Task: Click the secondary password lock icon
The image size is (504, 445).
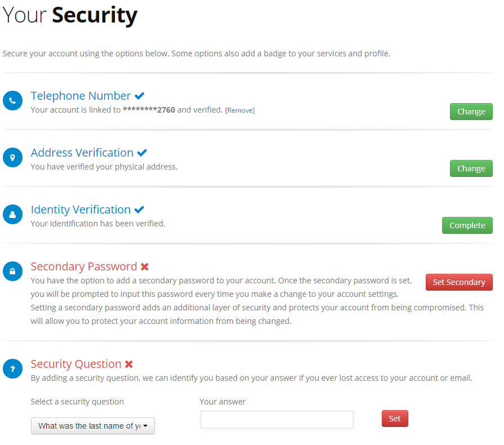Action: tap(12, 272)
